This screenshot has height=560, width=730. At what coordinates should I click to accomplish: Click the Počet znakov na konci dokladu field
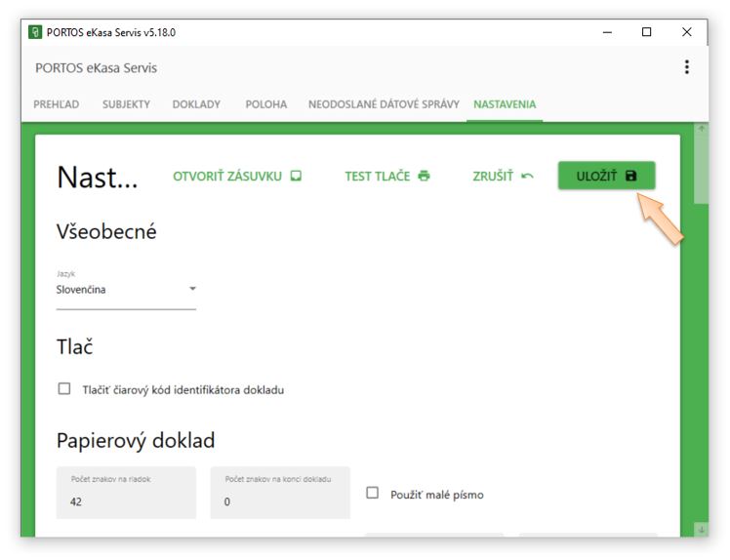pos(280,501)
